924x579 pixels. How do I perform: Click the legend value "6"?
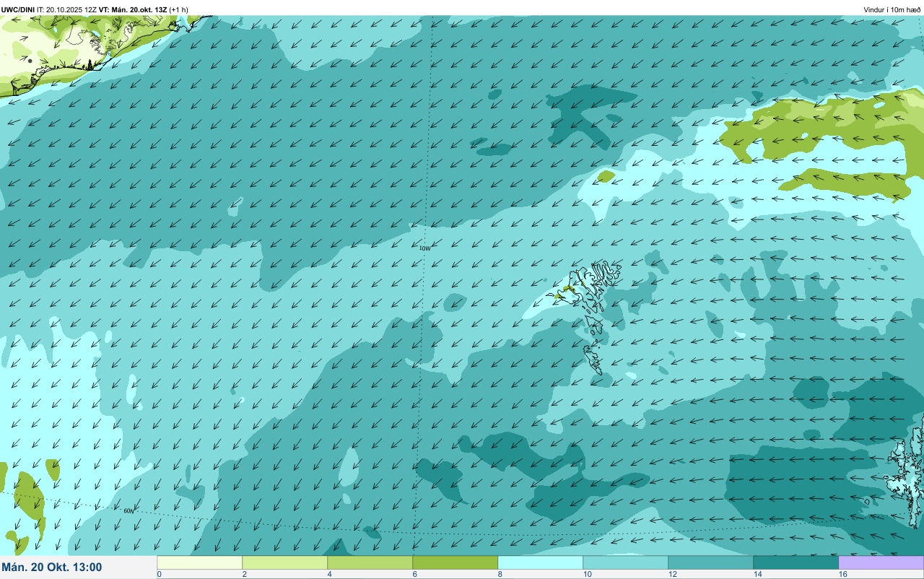pyautogui.click(x=414, y=574)
